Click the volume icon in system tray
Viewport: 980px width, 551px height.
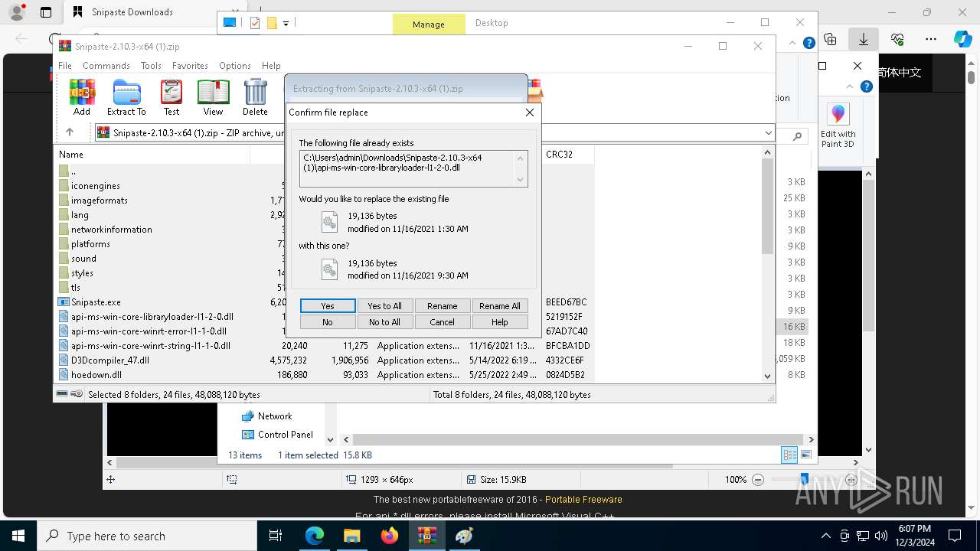[x=881, y=536]
